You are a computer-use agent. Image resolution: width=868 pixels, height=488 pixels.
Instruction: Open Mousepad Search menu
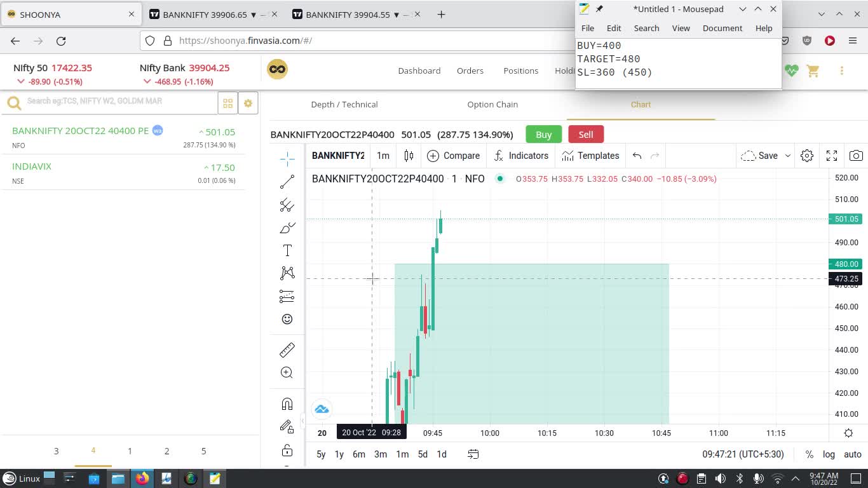coord(646,28)
